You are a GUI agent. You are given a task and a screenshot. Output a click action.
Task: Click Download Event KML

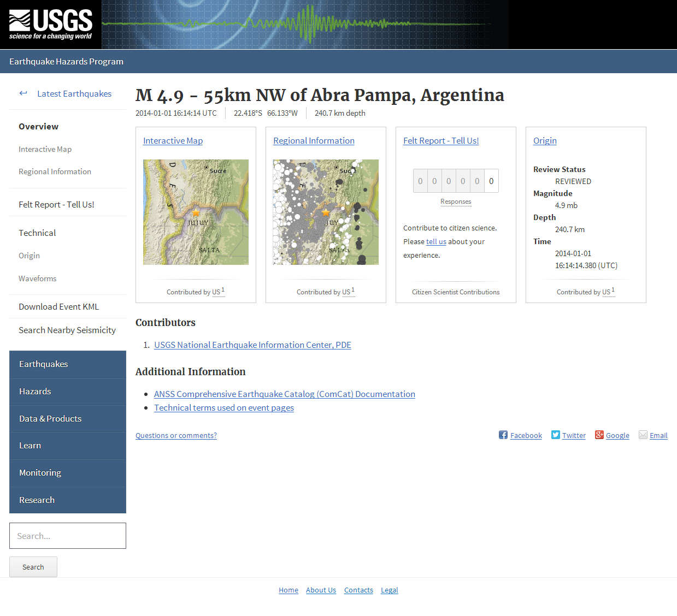pos(58,306)
